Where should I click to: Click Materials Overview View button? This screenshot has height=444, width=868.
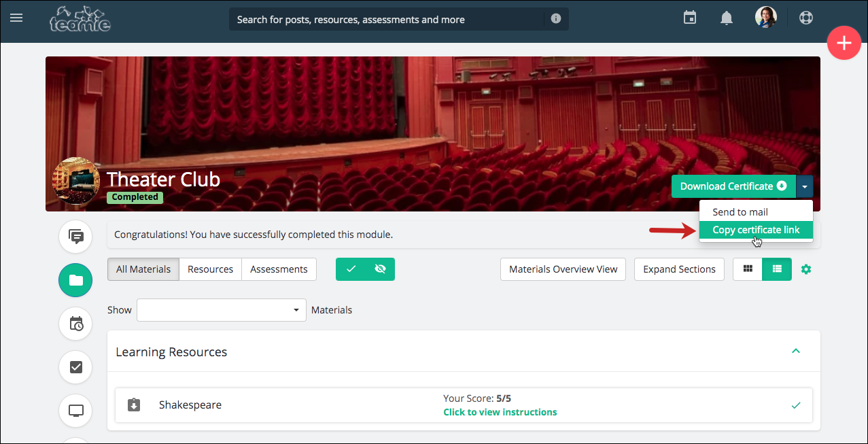pyautogui.click(x=563, y=269)
